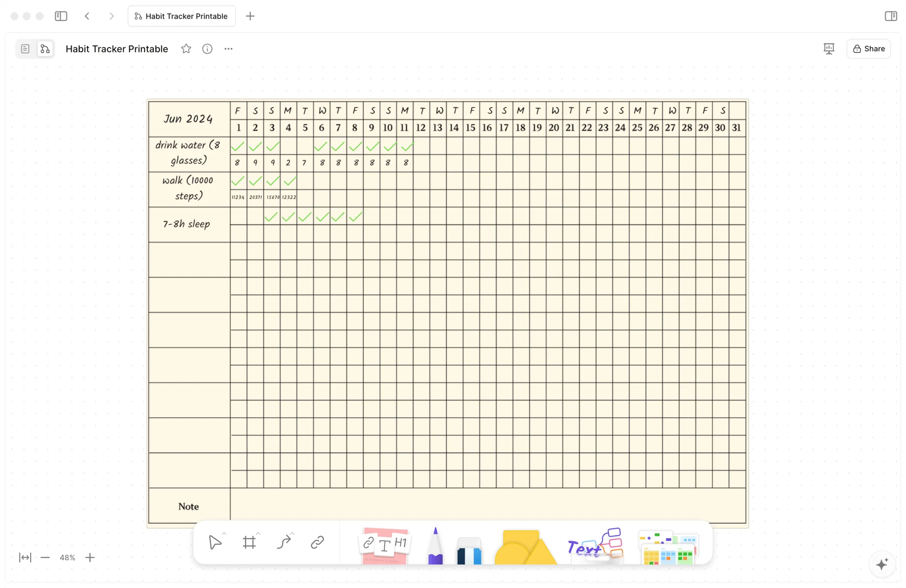The width and height of the screenshot is (906, 588).
Task: Zoom in with the plus button
Action: coord(90,557)
